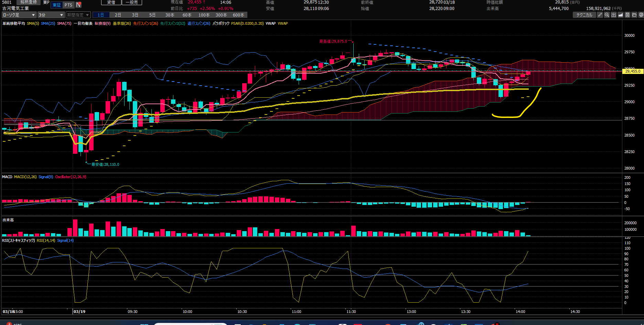Toggle the 出 volume display icon
This screenshot has height=325, width=644.
(x=614, y=15)
